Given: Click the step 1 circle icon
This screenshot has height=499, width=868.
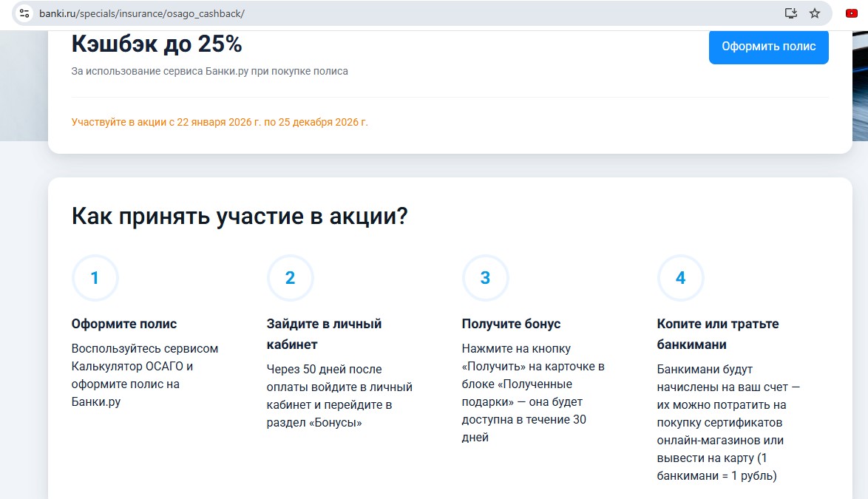Looking at the screenshot, I should click(95, 278).
